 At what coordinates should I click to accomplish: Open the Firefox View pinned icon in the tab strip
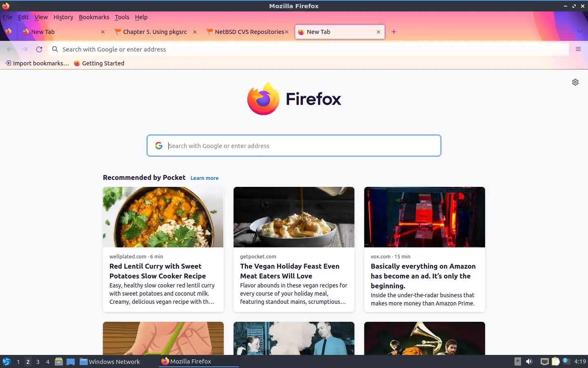8,31
